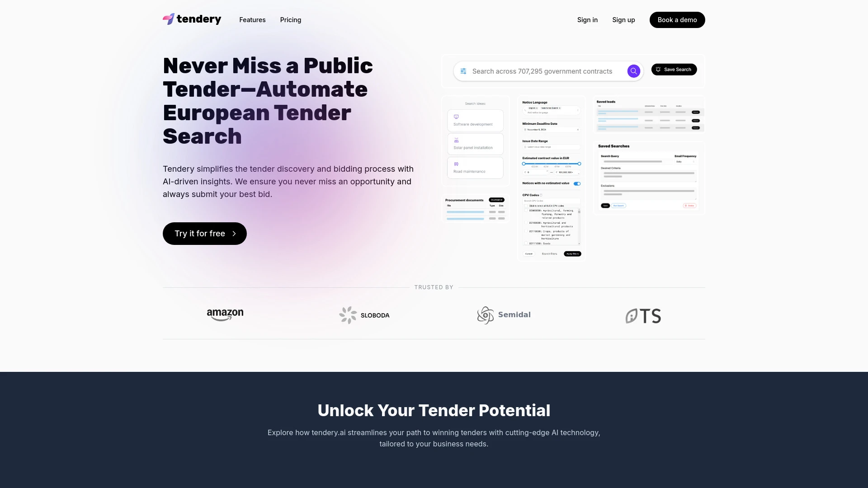Viewport: 868px width, 488px height.
Task: Open the Pricing menu item
Action: click(x=290, y=20)
